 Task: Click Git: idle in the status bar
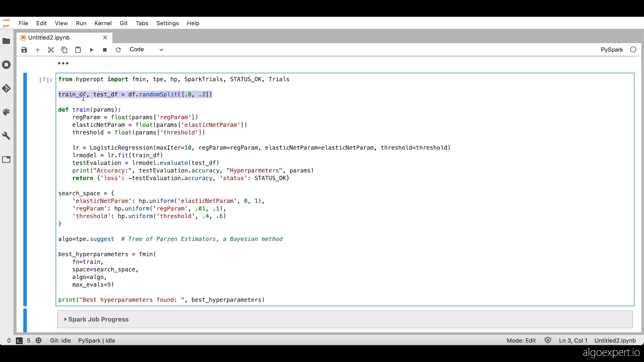60,341
